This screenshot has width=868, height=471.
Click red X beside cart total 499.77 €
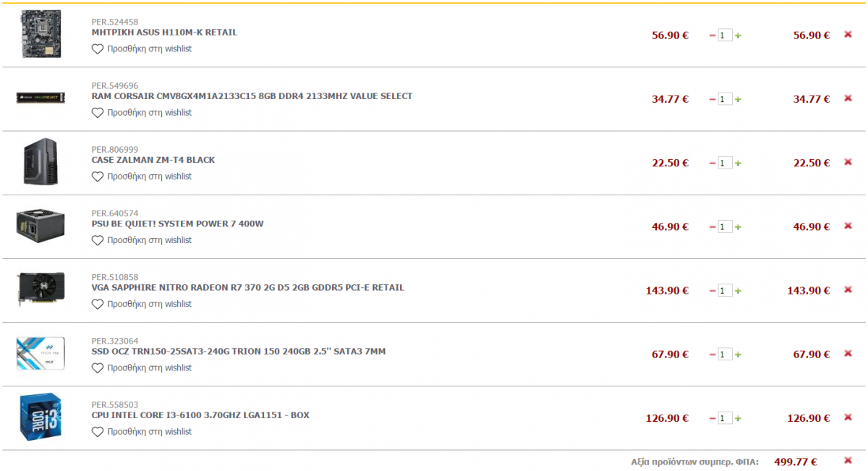[x=848, y=461]
